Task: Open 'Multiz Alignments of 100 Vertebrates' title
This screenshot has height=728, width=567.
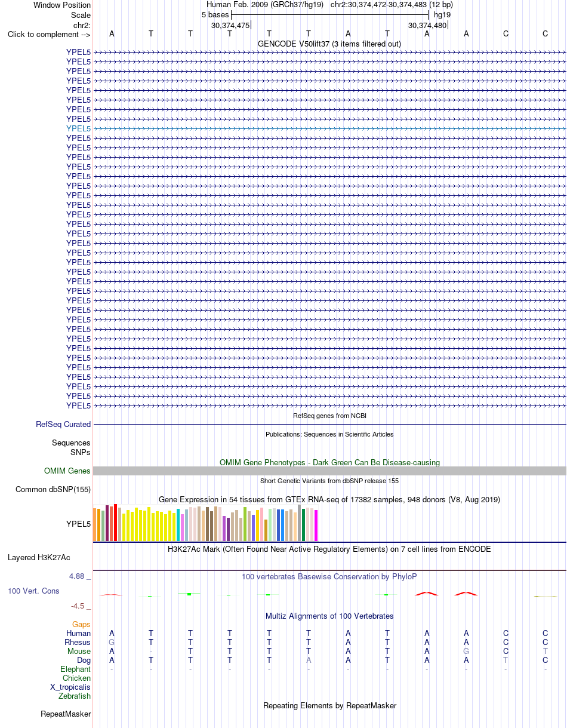Action: pyautogui.click(x=329, y=616)
